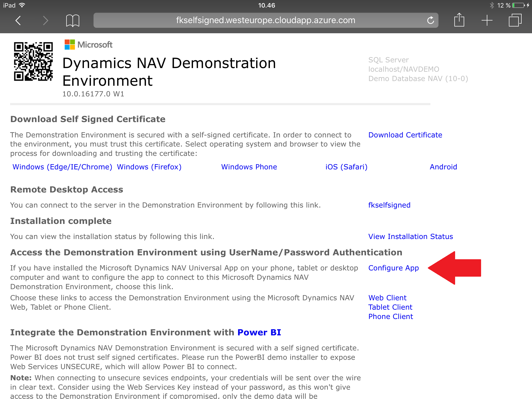
Task: Tap Safari back arrow
Action: coord(18,20)
